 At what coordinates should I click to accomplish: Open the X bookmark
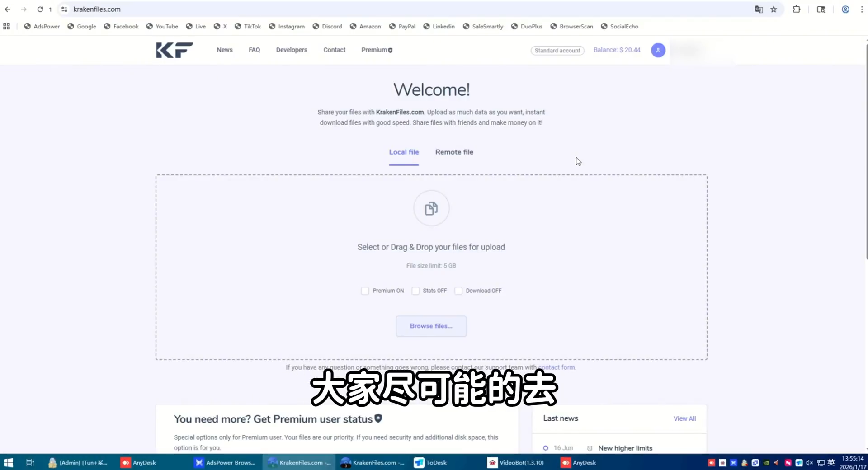point(220,26)
